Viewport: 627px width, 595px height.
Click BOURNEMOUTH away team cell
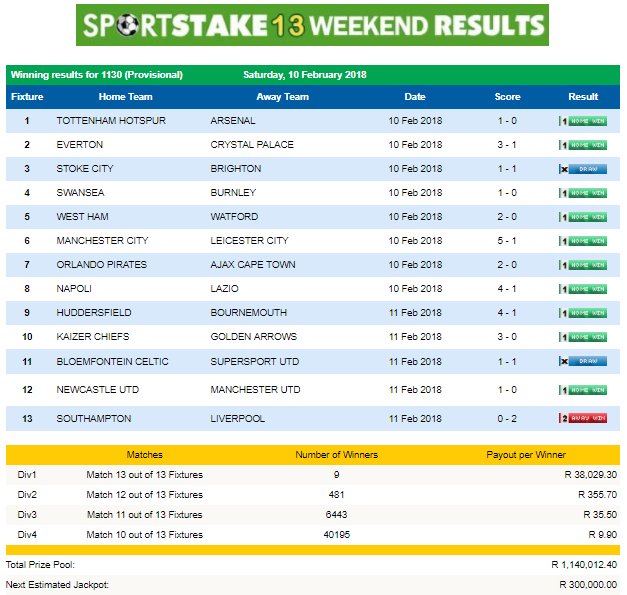(x=248, y=313)
